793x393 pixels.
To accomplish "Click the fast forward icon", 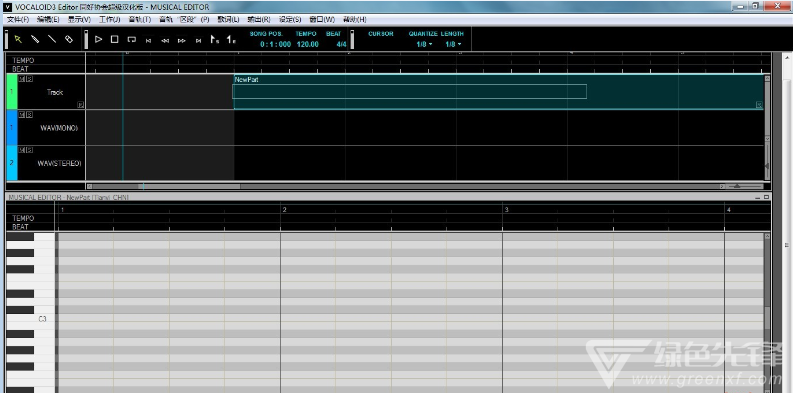I will [x=182, y=40].
